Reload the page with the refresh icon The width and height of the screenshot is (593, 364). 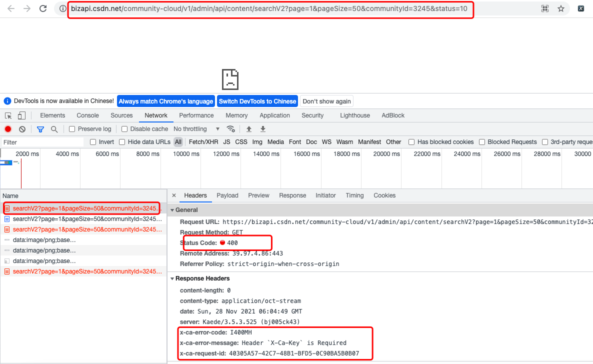[43, 8]
